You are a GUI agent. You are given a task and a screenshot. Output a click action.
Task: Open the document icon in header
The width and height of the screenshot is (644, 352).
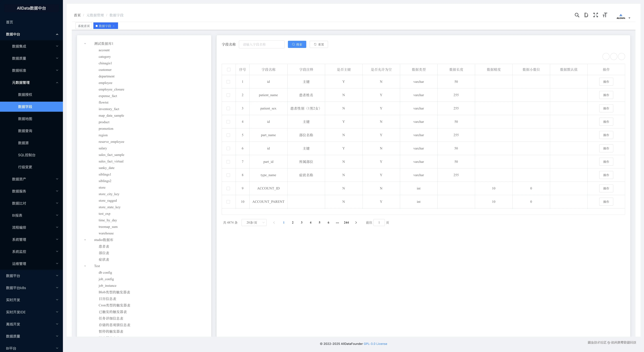pyautogui.click(x=586, y=15)
